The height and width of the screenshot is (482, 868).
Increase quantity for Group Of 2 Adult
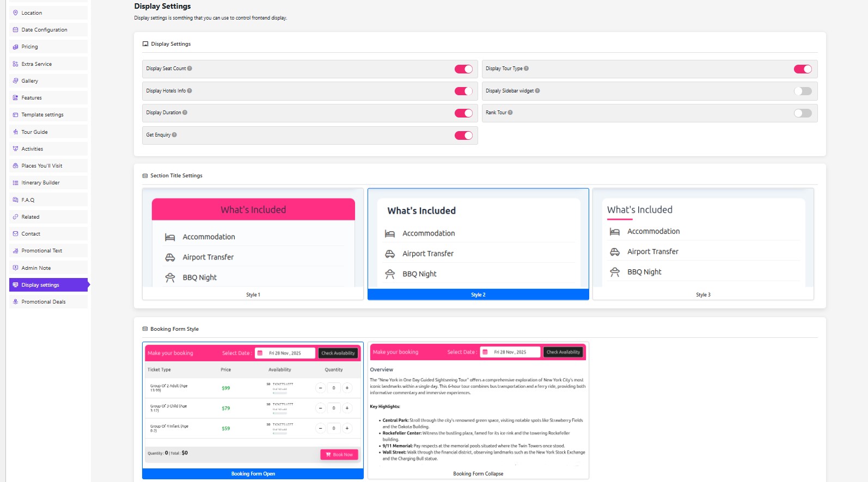coord(347,388)
